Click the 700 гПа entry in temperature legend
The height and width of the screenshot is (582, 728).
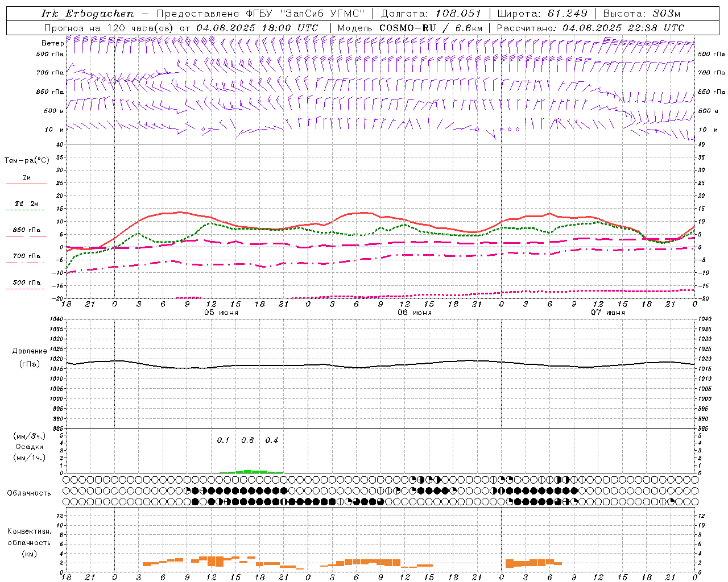coord(27,256)
